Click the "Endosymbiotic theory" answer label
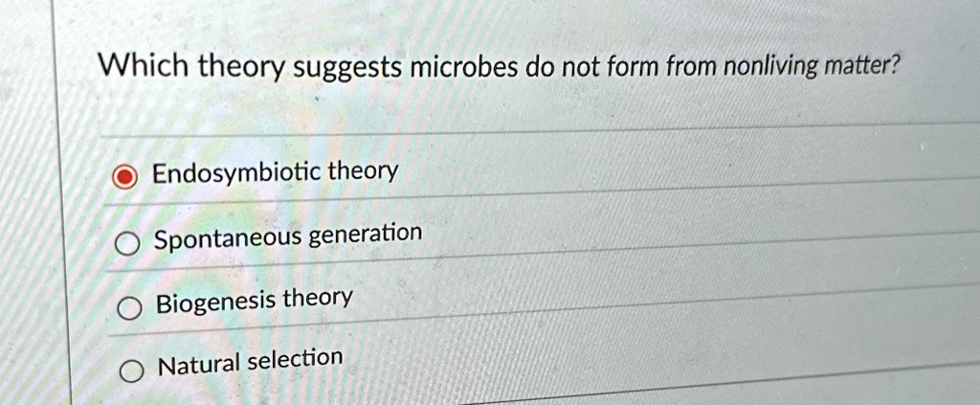Viewport: 980px width, 405px height. click(x=275, y=172)
